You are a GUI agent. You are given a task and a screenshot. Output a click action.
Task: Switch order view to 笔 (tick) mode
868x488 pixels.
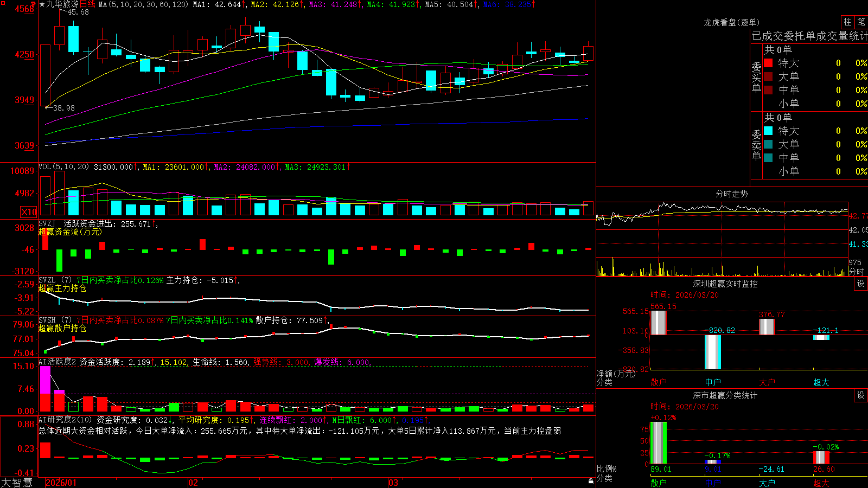[x=861, y=22]
